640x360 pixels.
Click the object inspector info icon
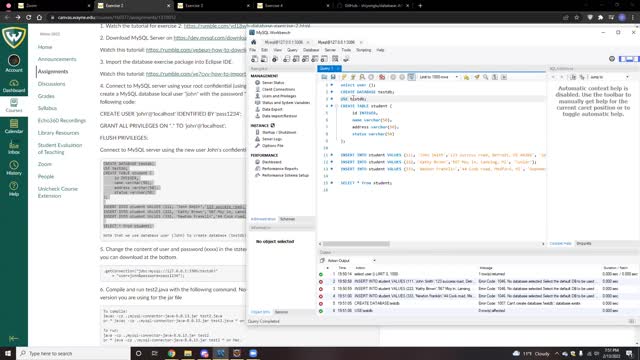[x=275, y=59]
